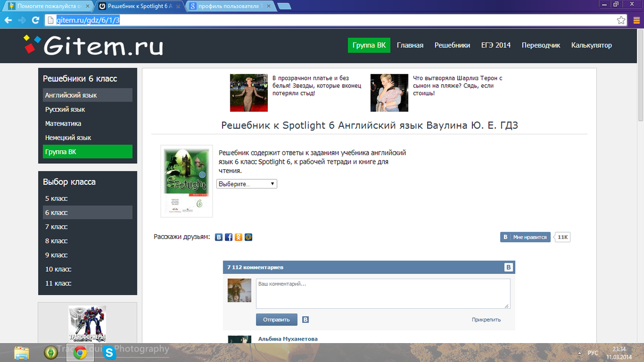
Task: Open the Transformers ad image in sidebar
Action: (87, 323)
